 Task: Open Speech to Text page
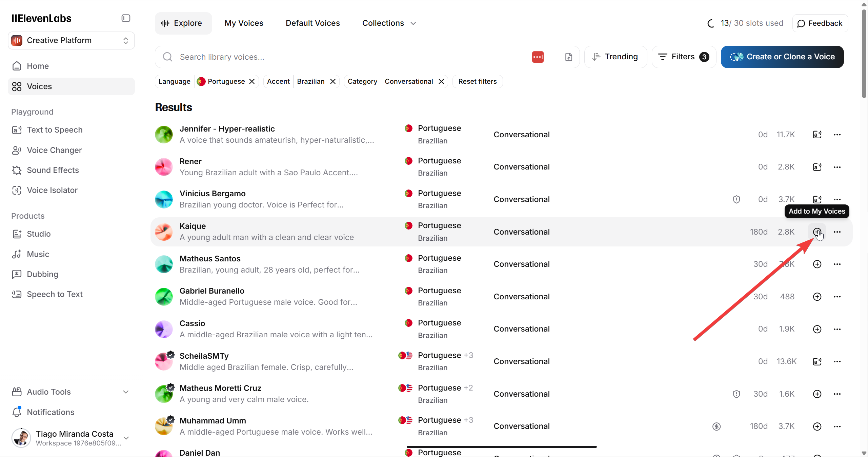(71, 294)
